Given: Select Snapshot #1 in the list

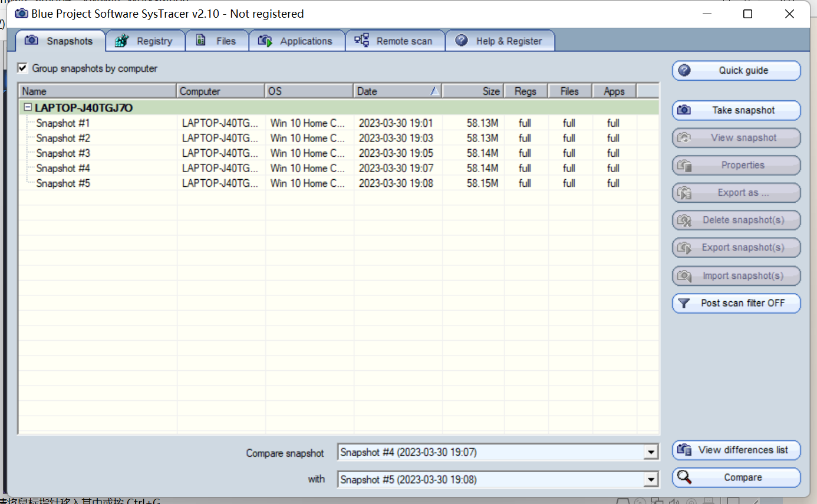Looking at the screenshot, I should coord(63,123).
